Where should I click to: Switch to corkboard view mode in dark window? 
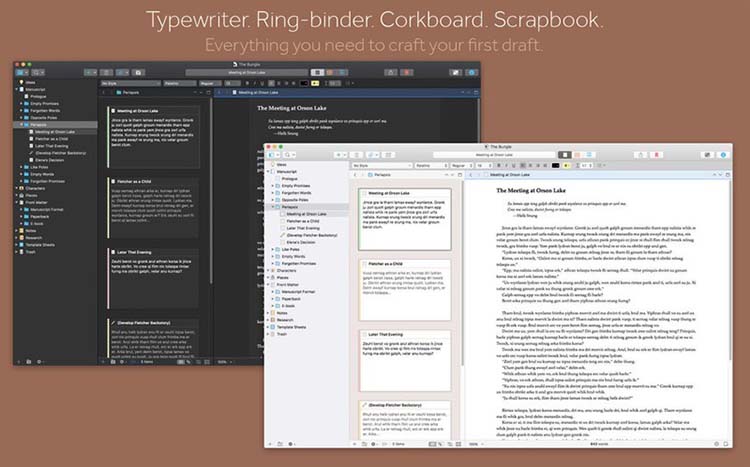330,72
